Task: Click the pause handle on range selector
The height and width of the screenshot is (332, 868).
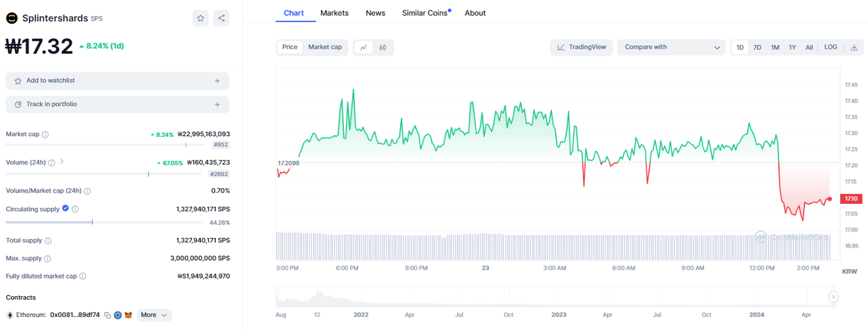Action: click(x=833, y=297)
